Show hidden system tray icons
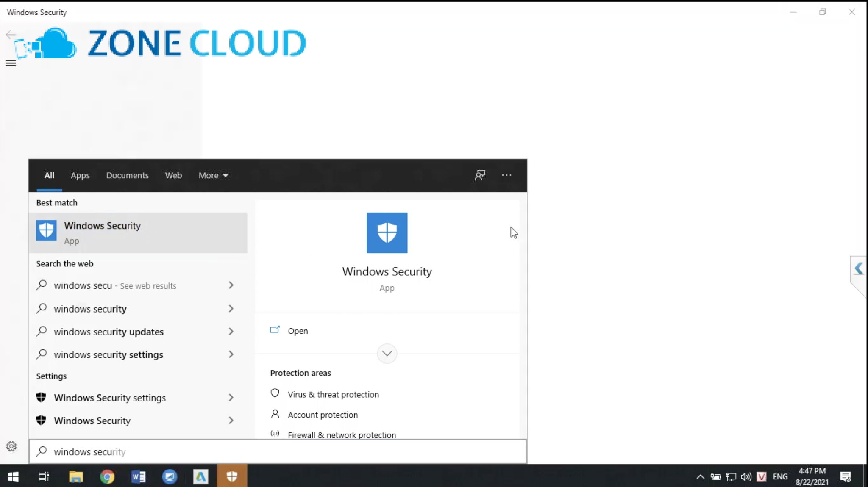 point(700,477)
